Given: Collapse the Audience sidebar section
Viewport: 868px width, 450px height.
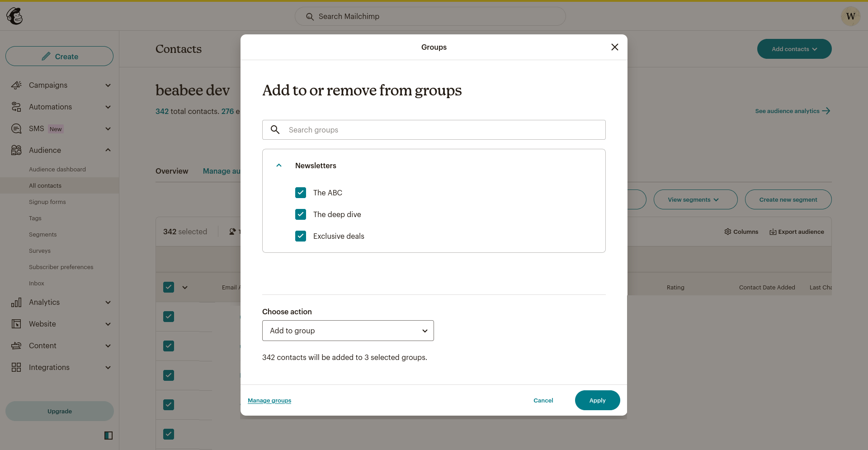Looking at the screenshot, I should point(108,150).
